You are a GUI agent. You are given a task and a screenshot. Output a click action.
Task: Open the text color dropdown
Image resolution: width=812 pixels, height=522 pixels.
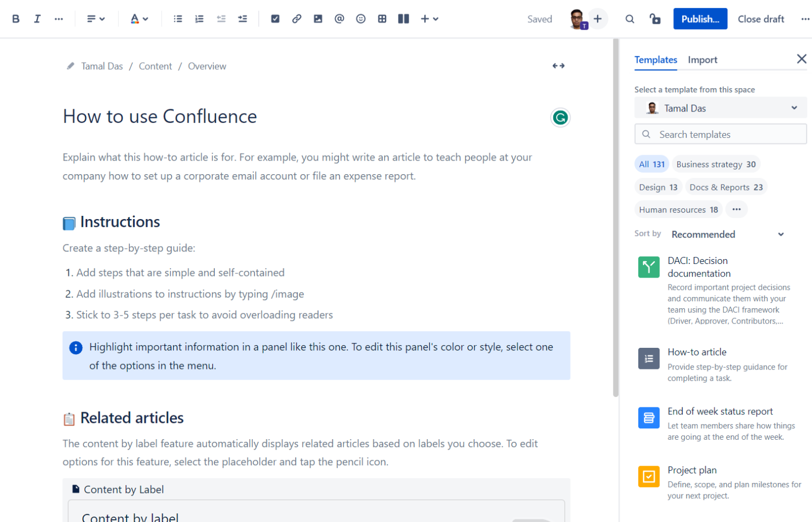click(139, 19)
